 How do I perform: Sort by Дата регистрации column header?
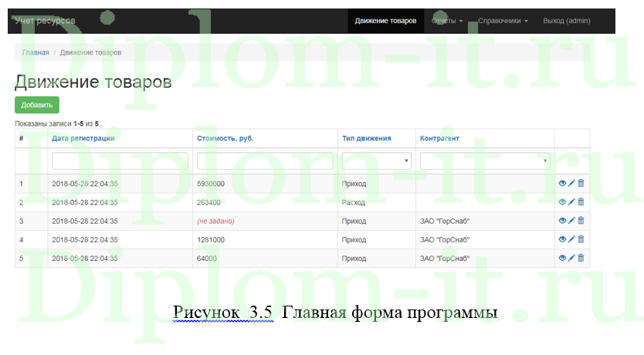click(83, 138)
